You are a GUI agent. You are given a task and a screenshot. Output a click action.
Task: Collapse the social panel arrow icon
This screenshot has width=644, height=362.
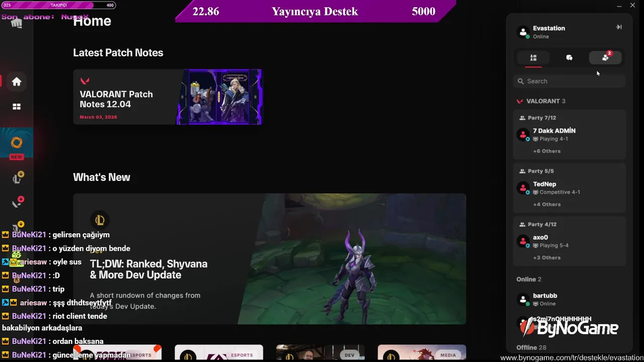[619, 27]
